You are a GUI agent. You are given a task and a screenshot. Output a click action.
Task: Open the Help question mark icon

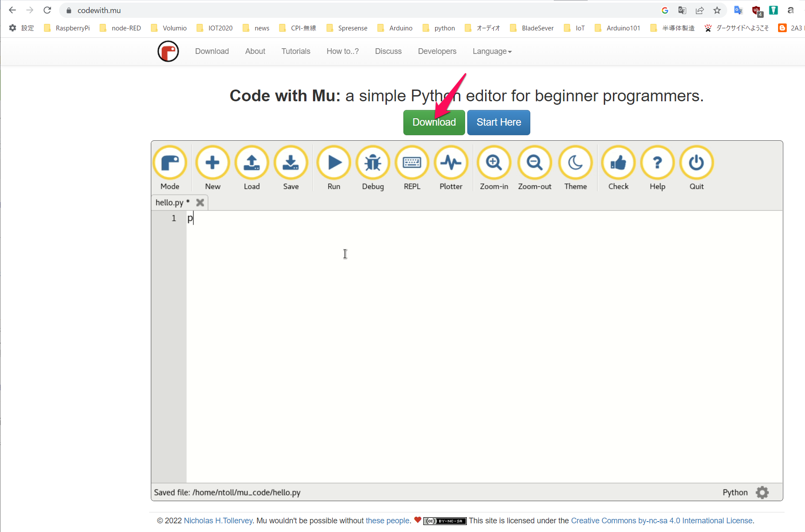pyautogui.click(x=657, y=163)
